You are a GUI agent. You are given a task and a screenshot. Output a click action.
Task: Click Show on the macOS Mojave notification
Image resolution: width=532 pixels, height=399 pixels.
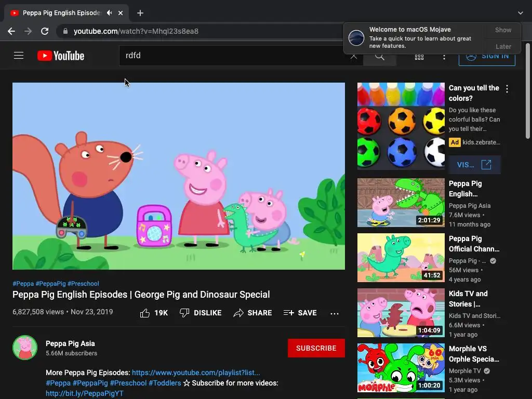(x=503, y=30)
